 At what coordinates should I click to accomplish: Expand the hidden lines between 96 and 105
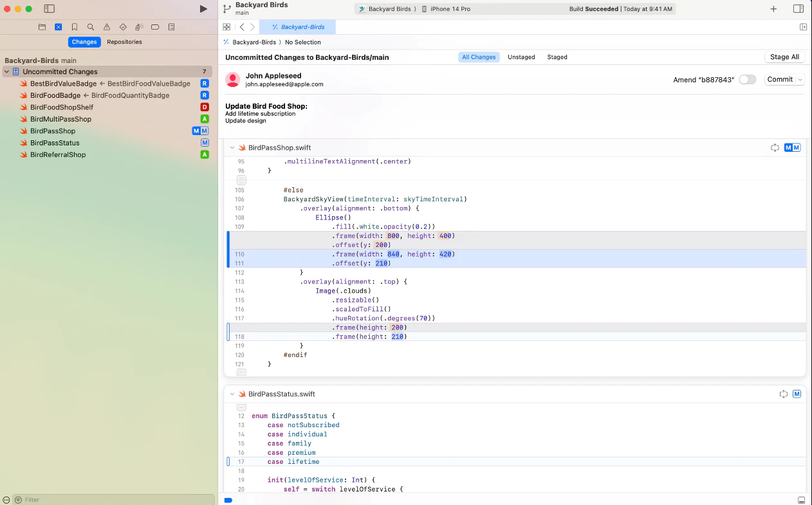(241, 180)
